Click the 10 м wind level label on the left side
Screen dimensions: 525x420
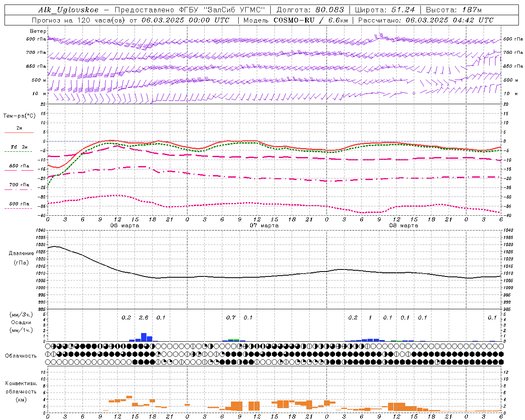point(39,94)
